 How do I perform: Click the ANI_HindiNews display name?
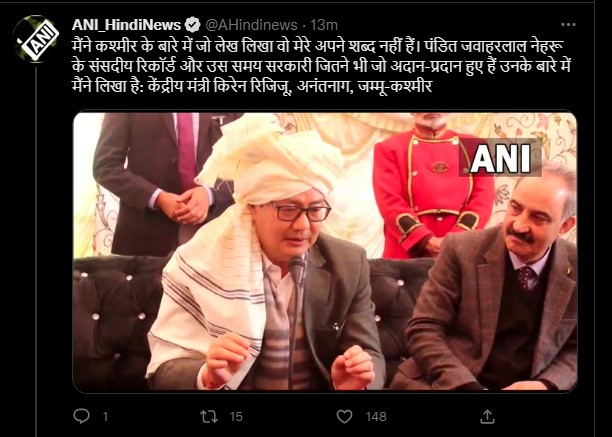point(126,25)
